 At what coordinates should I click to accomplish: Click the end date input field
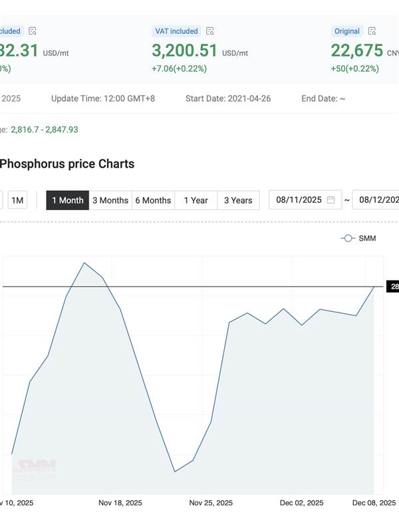click(x=376, y=200)
